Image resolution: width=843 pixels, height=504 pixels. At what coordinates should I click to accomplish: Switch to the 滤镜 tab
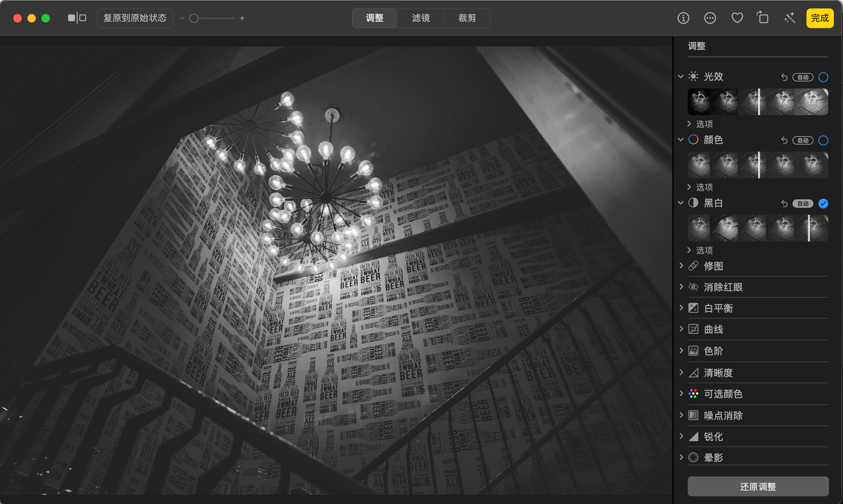pos(421,18)
